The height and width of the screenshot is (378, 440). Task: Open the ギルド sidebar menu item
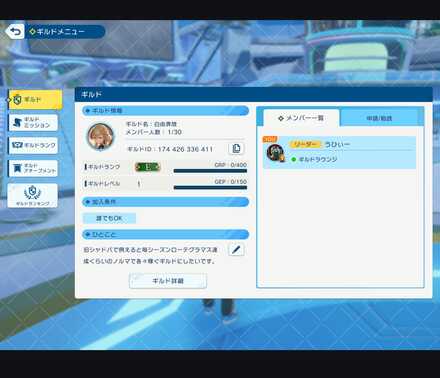35,99
